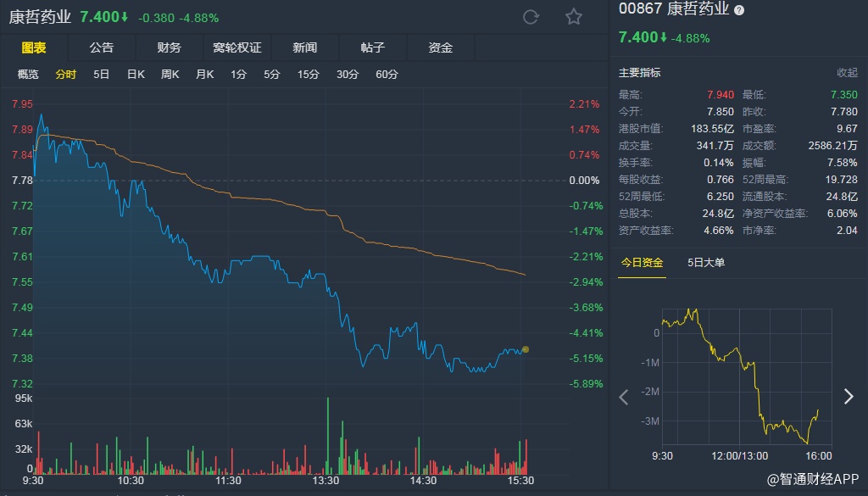Switch to the 财务 tab
Viewport: 868px width, 496px height.
click(x=170, y=47)
